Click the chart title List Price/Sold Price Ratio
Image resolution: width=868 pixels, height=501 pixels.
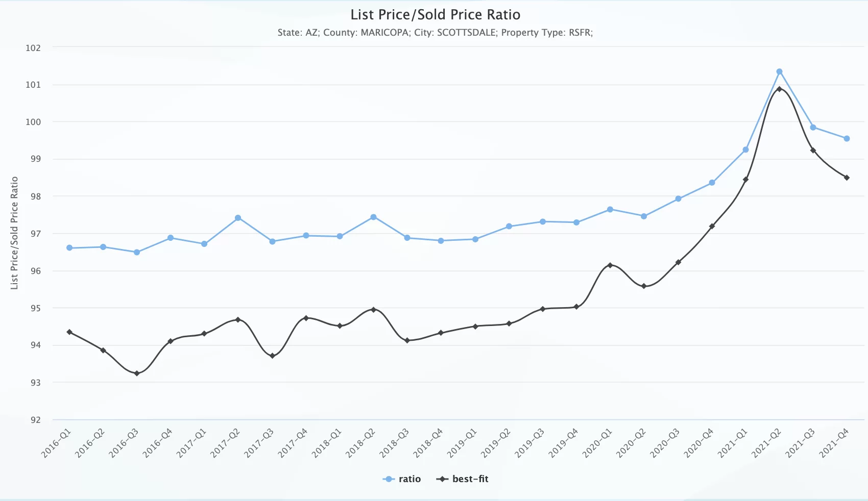click(x=435, y=15)
